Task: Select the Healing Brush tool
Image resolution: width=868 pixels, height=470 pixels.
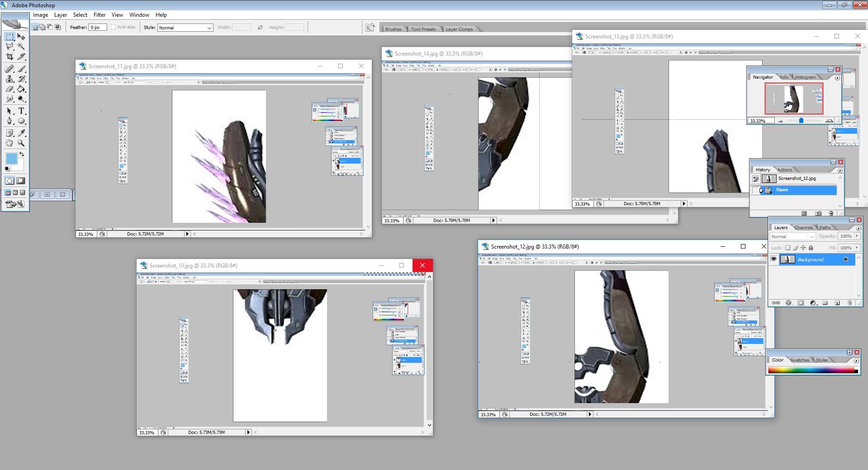Action: pyautogui.click(x=9, y=69)
